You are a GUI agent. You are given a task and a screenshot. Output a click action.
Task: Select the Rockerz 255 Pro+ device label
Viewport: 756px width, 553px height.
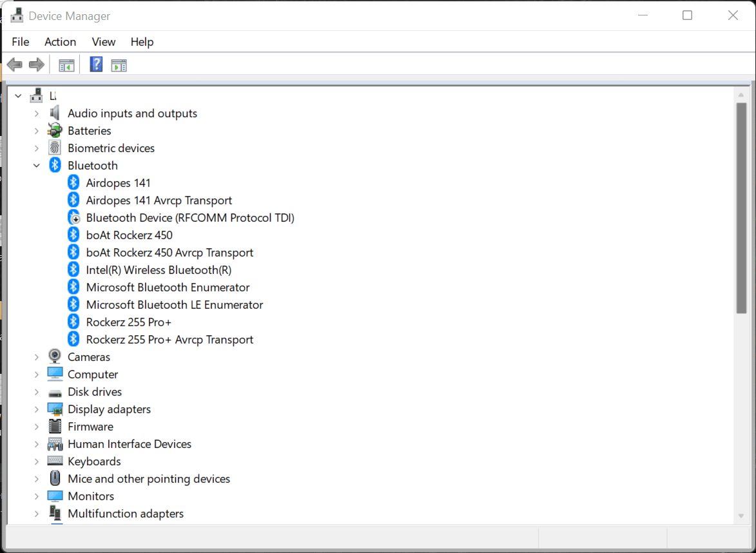click(x=129, y=322)
